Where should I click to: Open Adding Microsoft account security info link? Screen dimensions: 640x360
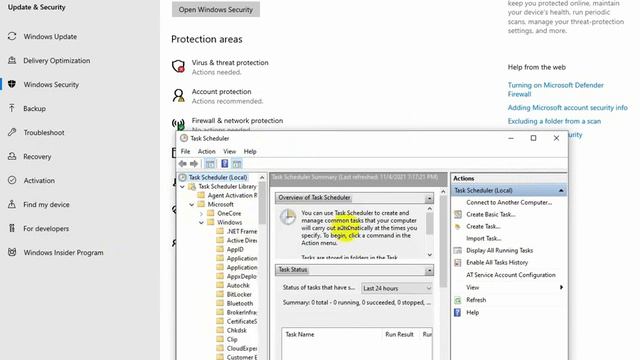567,108
